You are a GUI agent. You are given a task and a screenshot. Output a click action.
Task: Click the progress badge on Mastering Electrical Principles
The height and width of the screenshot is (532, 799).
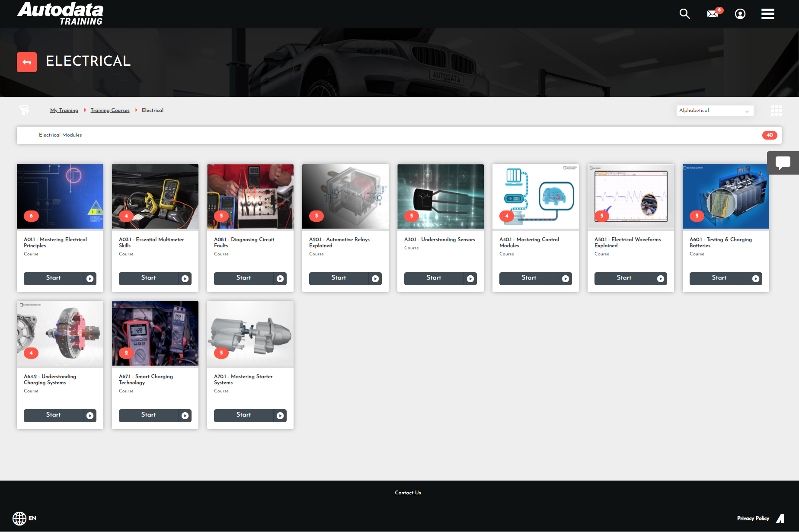(31, 216)
